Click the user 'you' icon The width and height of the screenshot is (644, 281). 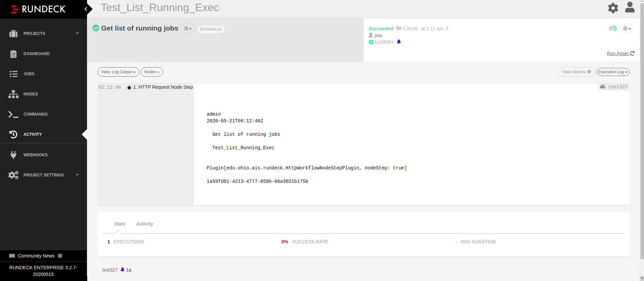click(371, 35)
